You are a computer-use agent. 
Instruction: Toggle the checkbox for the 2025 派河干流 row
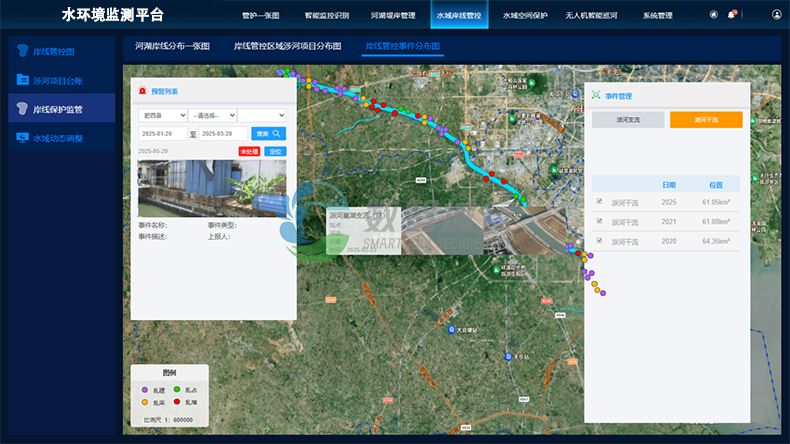tap(599, 202)
